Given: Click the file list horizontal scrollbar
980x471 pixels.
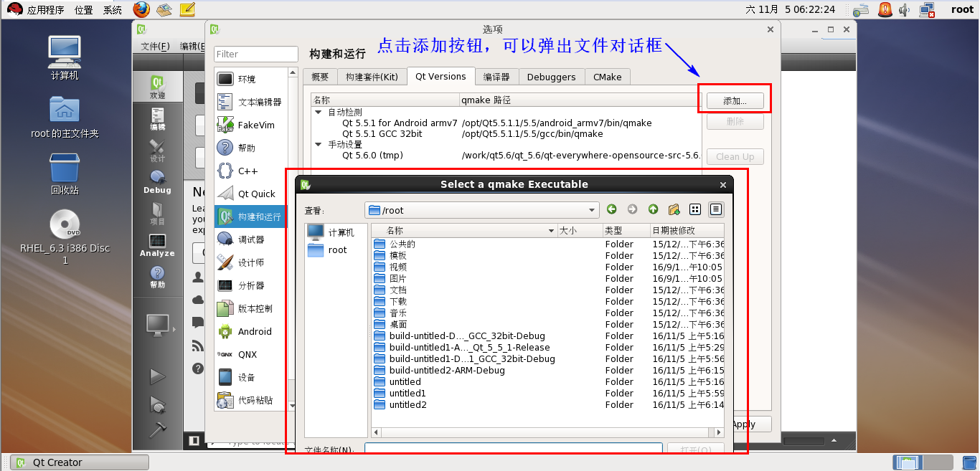Looking at the screenshot, I should 547,432.
